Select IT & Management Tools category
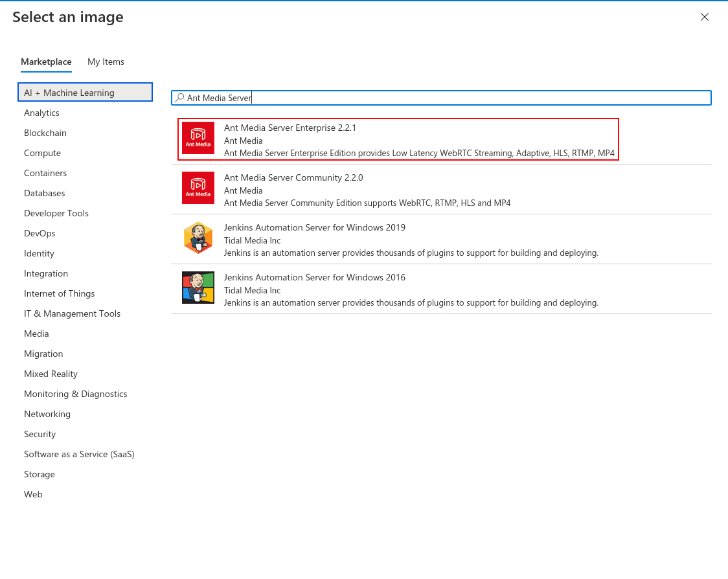This screenshot has height=579, width=728. 72,313
